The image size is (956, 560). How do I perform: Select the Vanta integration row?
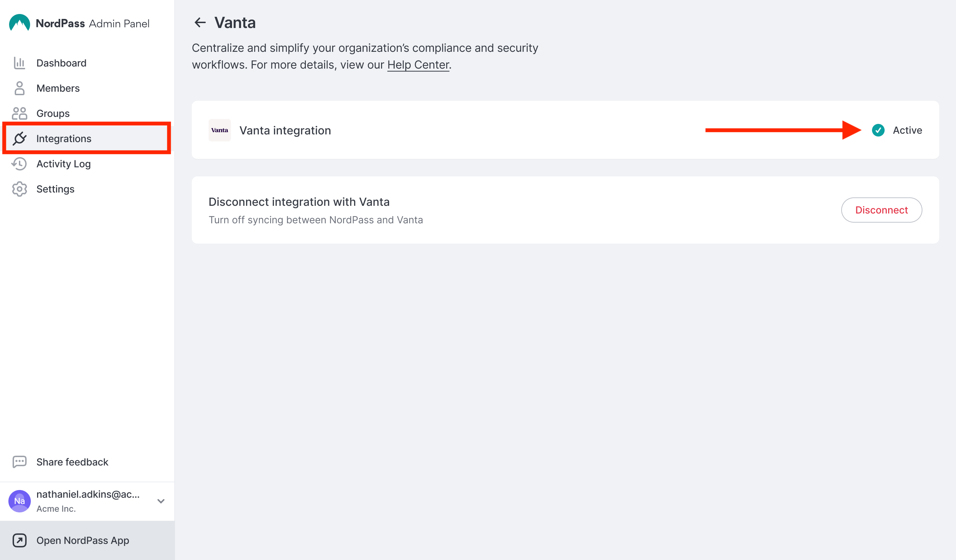click(x=565, y=130)
